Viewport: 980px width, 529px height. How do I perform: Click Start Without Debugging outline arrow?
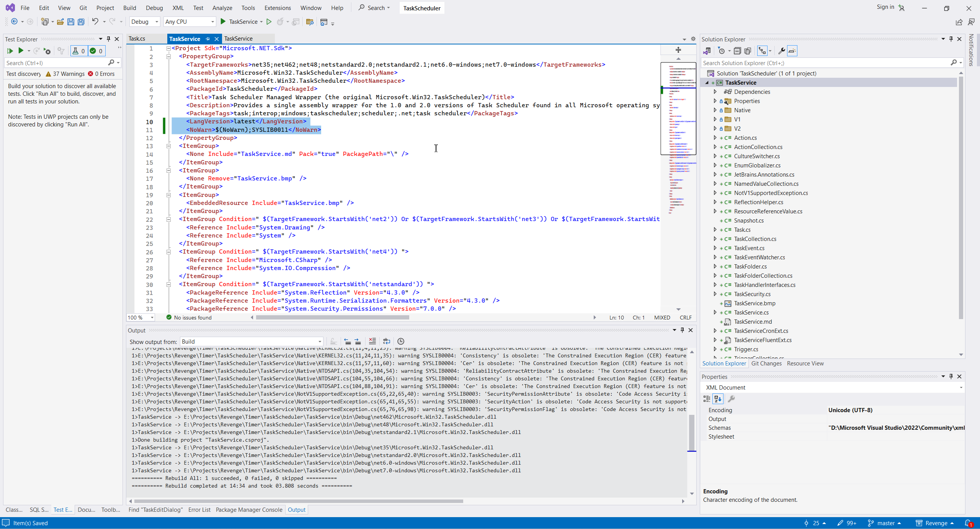269,22
